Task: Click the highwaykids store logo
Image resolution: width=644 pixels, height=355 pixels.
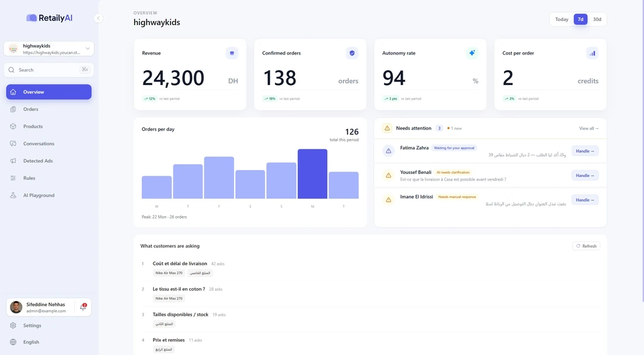Action: [13, 49]
